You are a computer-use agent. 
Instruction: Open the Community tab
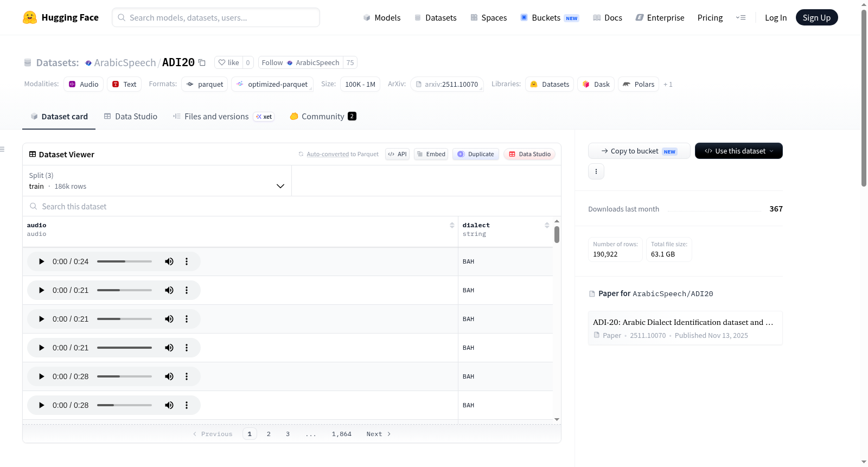[x=323, y=117]
